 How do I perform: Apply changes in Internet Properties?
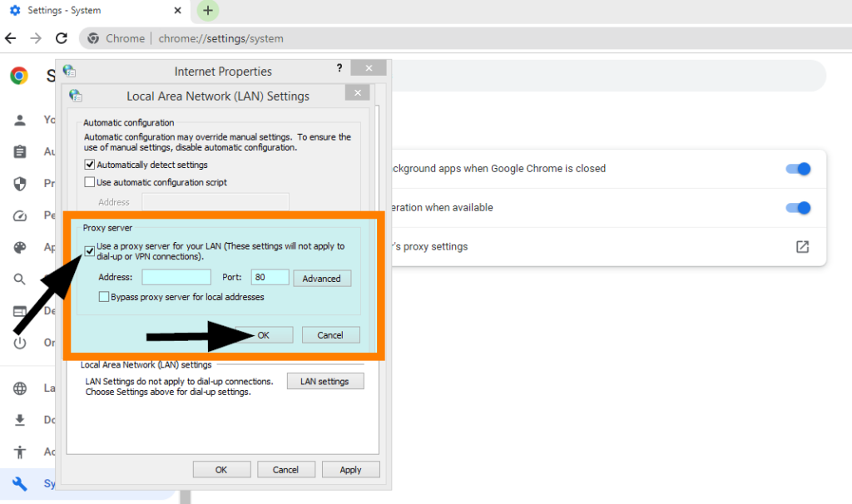point(350,468)
